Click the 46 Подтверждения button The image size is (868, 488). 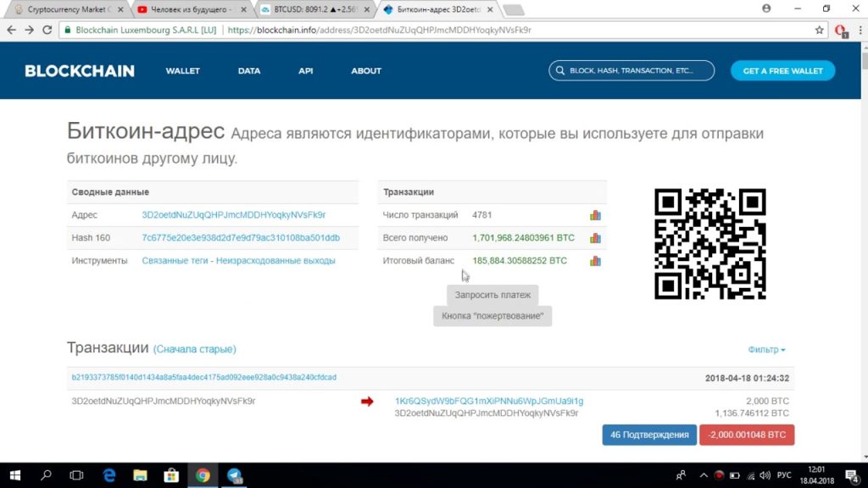(648, 435)
